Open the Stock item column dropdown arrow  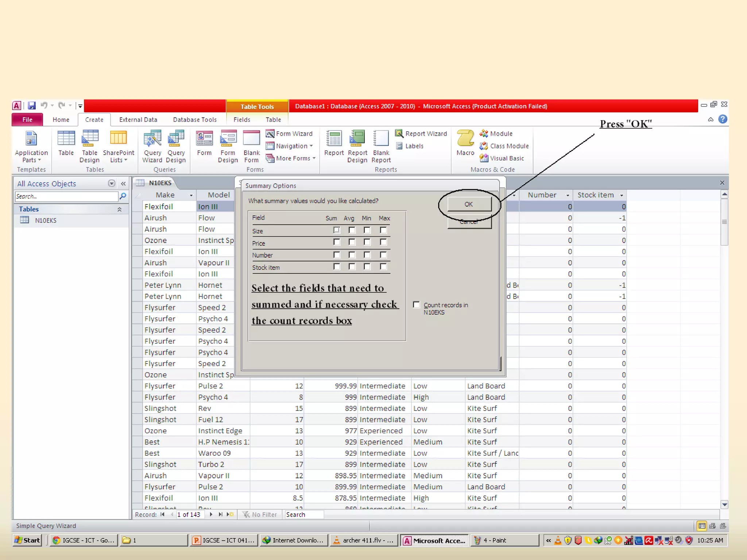coord(622,195)
